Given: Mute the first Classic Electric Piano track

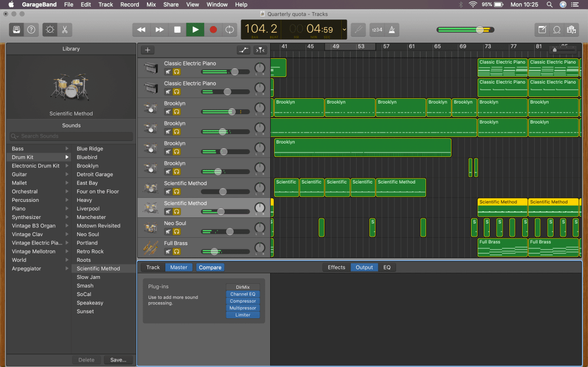Looking at the screenshot, I should (x=168, y=72).
